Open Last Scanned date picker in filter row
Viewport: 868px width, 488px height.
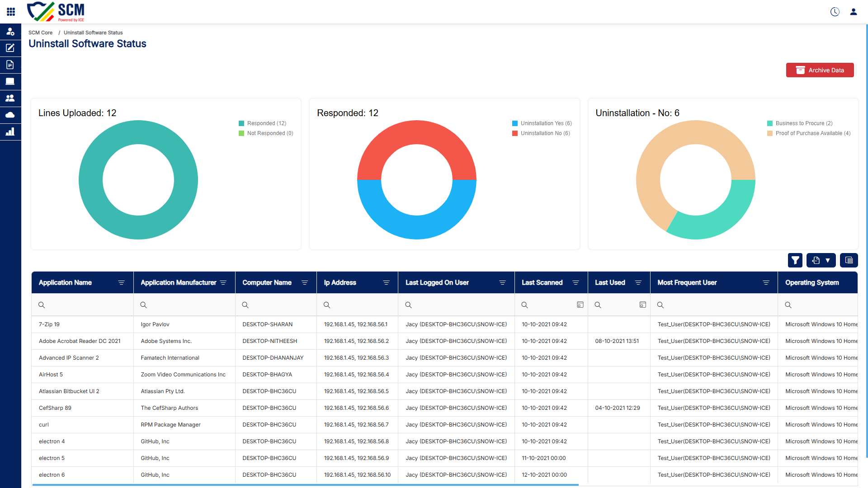tap(580, 305)
